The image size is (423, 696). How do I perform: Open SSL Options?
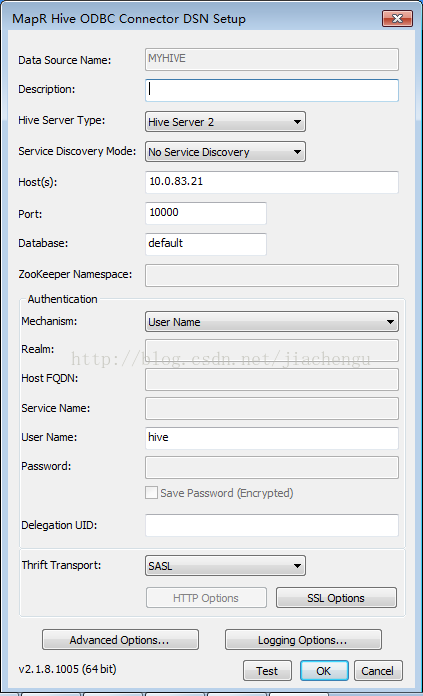click(336, 598)
